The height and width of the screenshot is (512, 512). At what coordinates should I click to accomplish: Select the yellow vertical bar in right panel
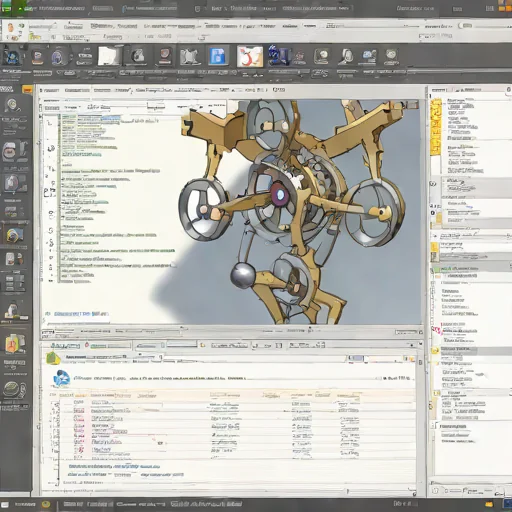point(436,127)
